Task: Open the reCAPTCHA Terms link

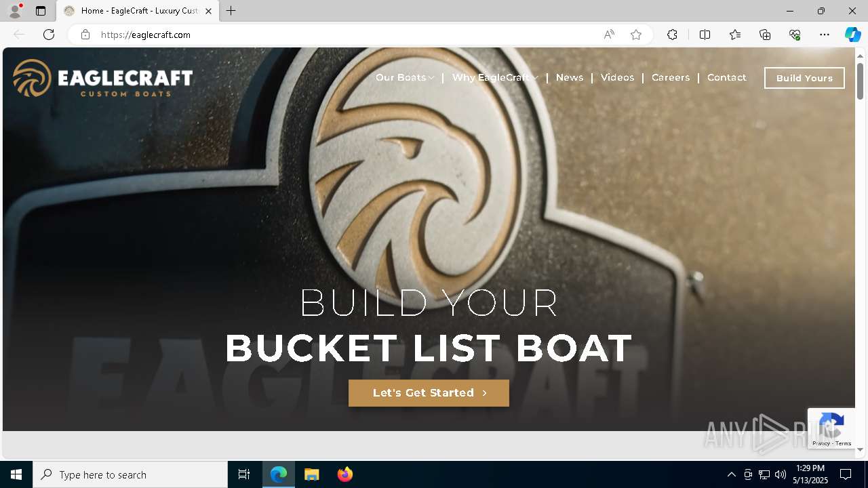Action: [x=844, y=443]
